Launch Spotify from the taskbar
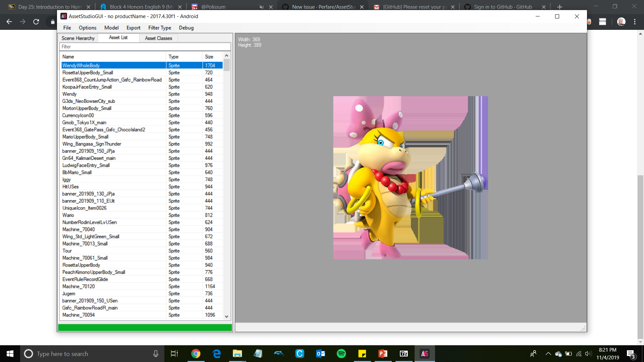 point(341,354)
